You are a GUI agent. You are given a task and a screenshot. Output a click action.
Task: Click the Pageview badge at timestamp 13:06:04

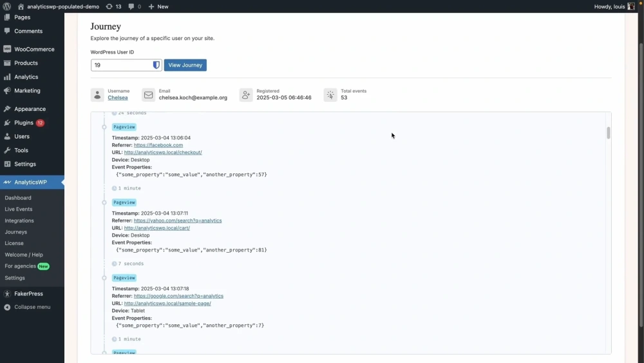(124, 127)
